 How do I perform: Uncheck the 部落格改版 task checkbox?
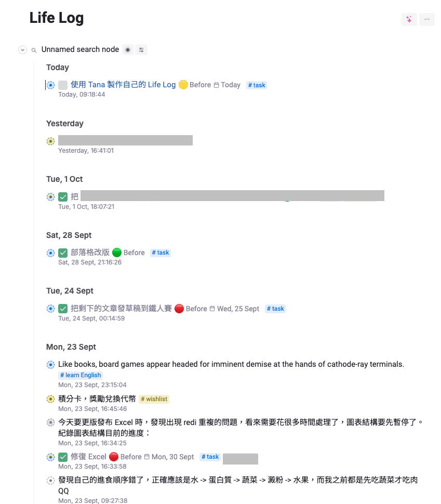[x=63, y=253]
